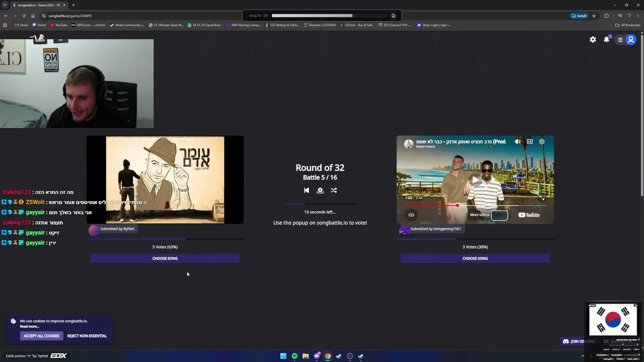Screen dimensions: 644x362
Task: Open Spotify from the taskbar
Action: click(x=294, y=356)
